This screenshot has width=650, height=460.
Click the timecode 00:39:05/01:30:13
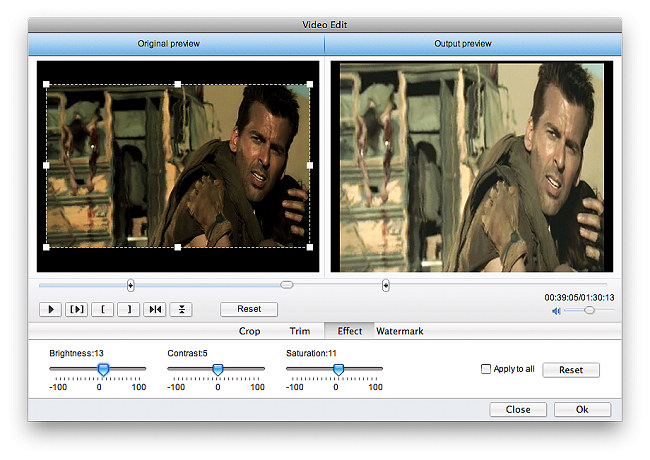579,298
